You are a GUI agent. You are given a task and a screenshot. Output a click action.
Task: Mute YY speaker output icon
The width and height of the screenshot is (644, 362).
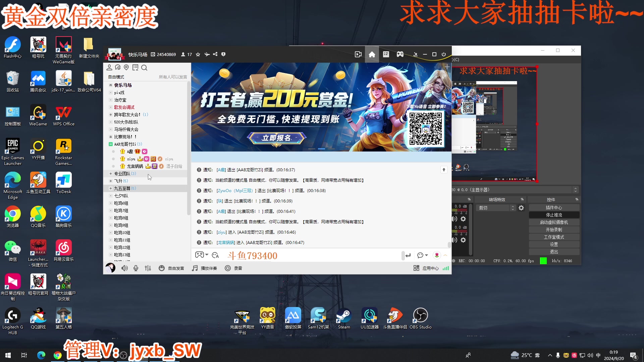click(124, 268)
